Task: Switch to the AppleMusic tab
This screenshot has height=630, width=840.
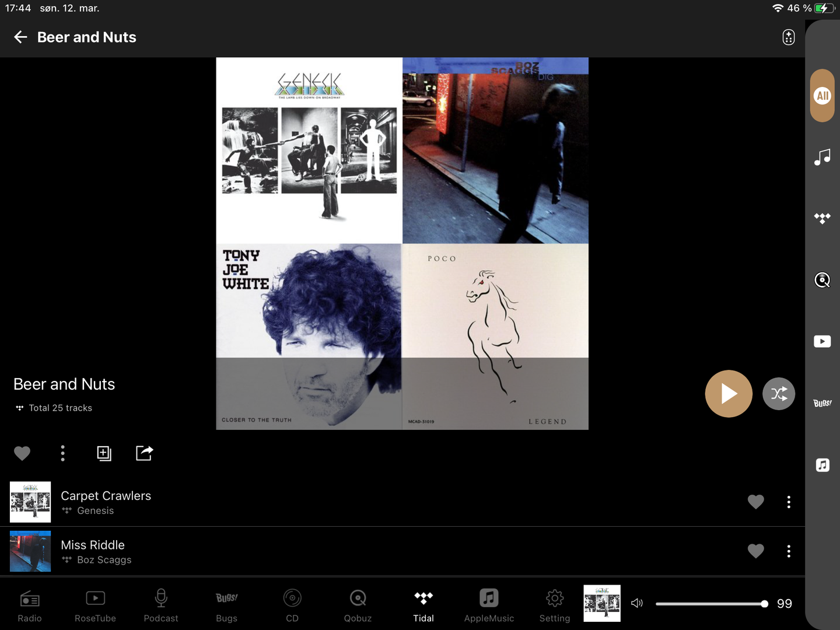Action: [489, 605]
